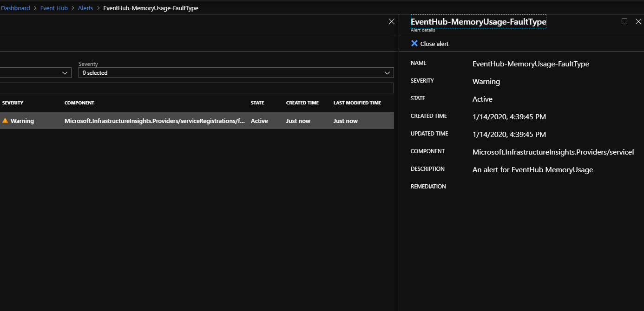Sort by the SEVERITY column header
The height and width of the screenshot is (311, 644).
pyautogui.click(x=13, y=103)
